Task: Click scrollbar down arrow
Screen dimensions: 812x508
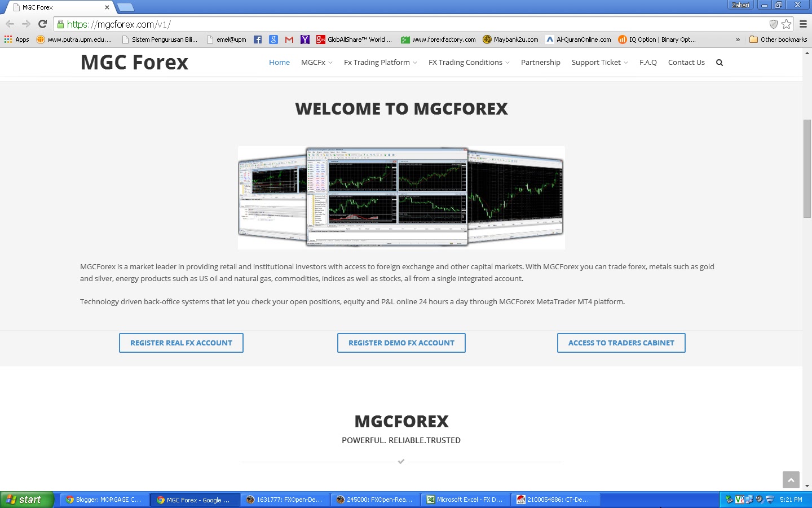Action: (x=807, y=486)
